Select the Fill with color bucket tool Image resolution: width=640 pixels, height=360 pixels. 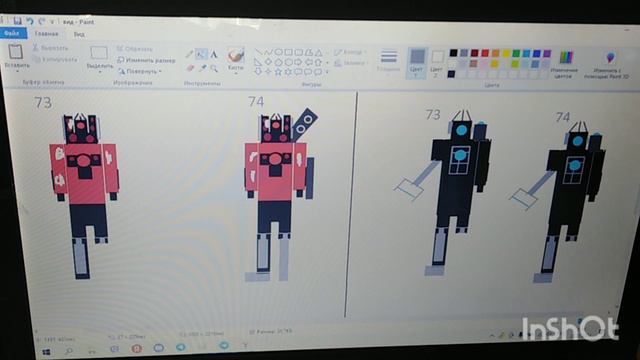point(201,54)
